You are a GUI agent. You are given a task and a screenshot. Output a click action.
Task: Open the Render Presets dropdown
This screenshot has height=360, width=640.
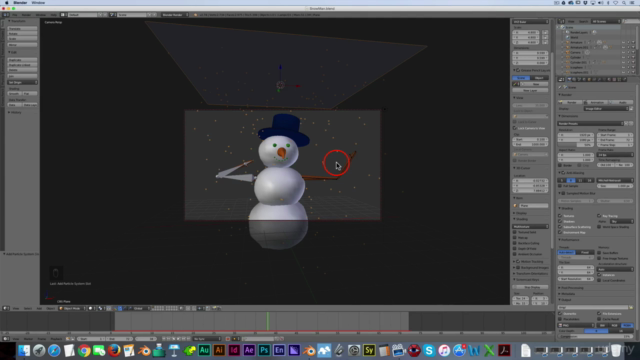coord(591,123)
